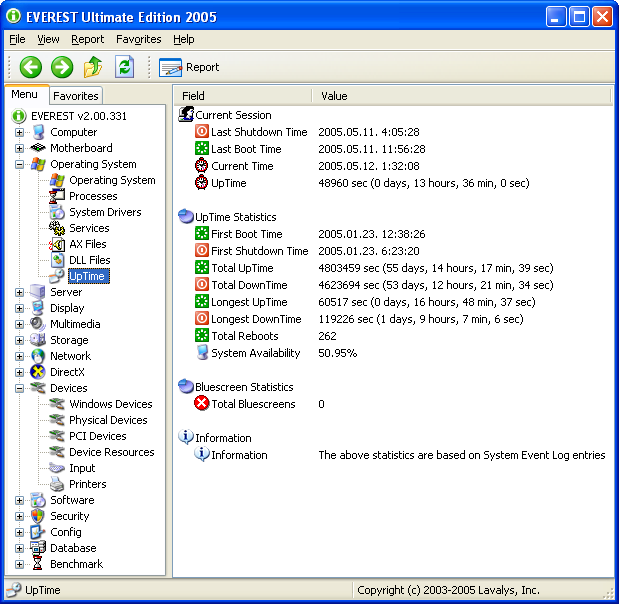The width and height of the screenshot is (619, 604).
Task: Click the Security shield icon in tree
Action: (x=38, y=516)
